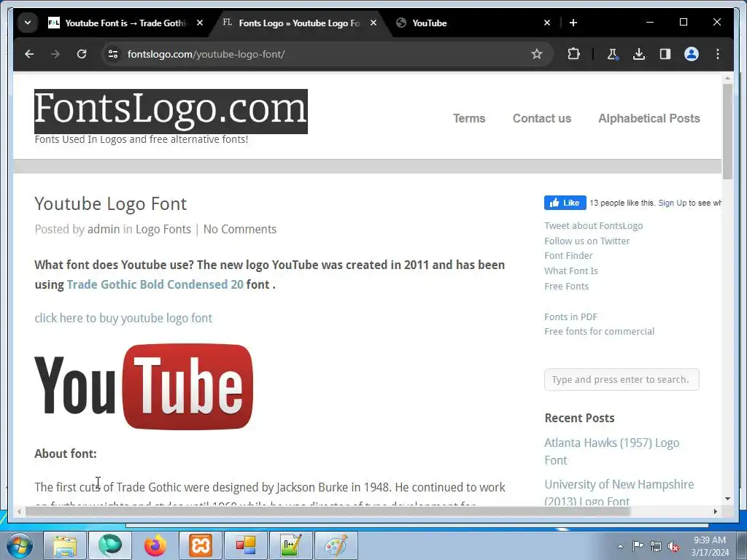Click the FontsLogo.com site title
This screenshot has height=560, width=747.
(171, 111)
